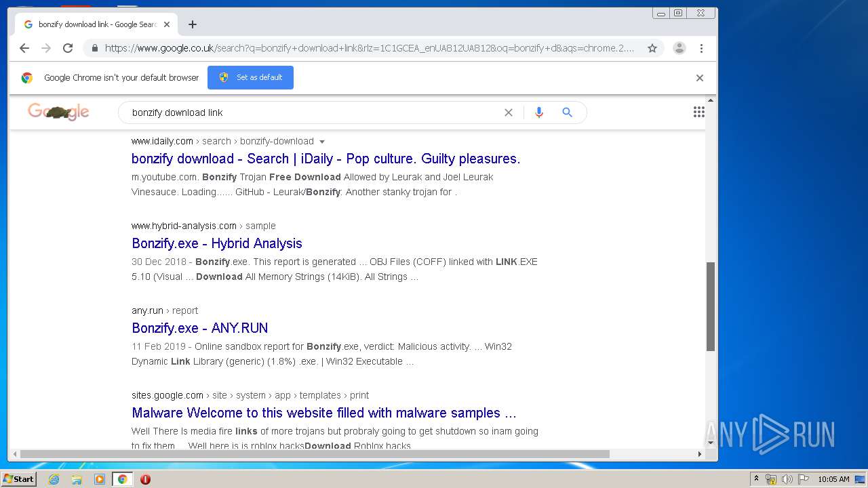
Task: Open the Chrome profile avatar
Action: point(679,48)
